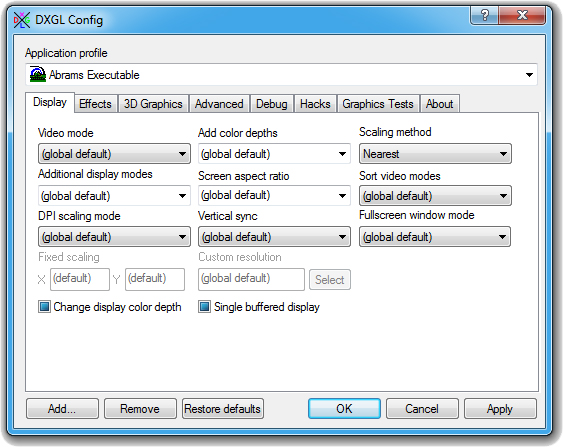The height and width of the screenshot is (447, 563).
Task: Switch to the Hacks tab
Action: tap(315, 104)
